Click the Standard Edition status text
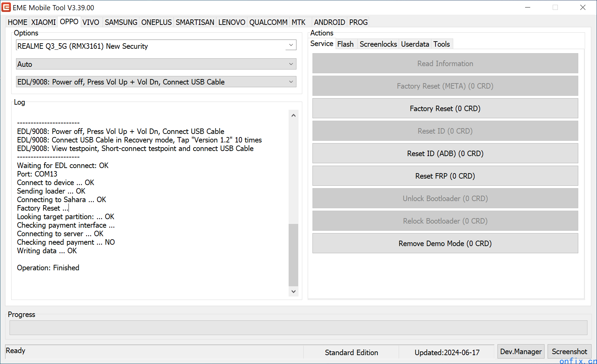Image resolution: width=597 pixels, height=364 pixels. 351,352
